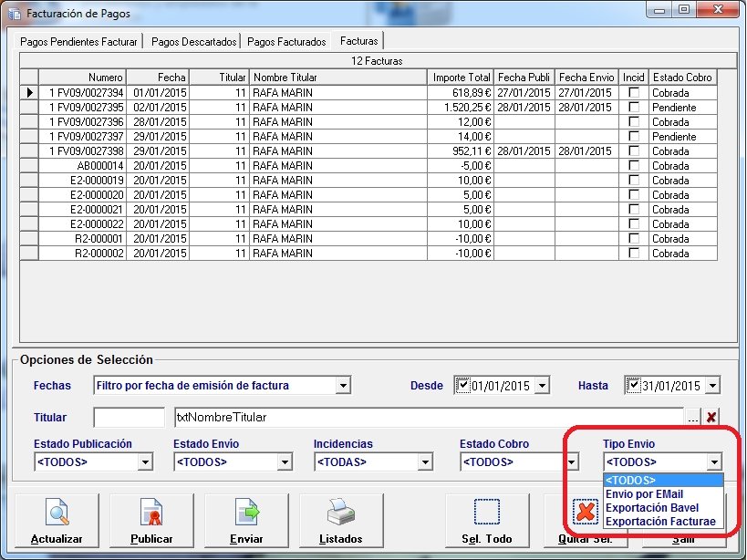Viewport: 747px width, 560px height.
Task: Select Exportación Bavel option
Action: click(x=663, y=508)
